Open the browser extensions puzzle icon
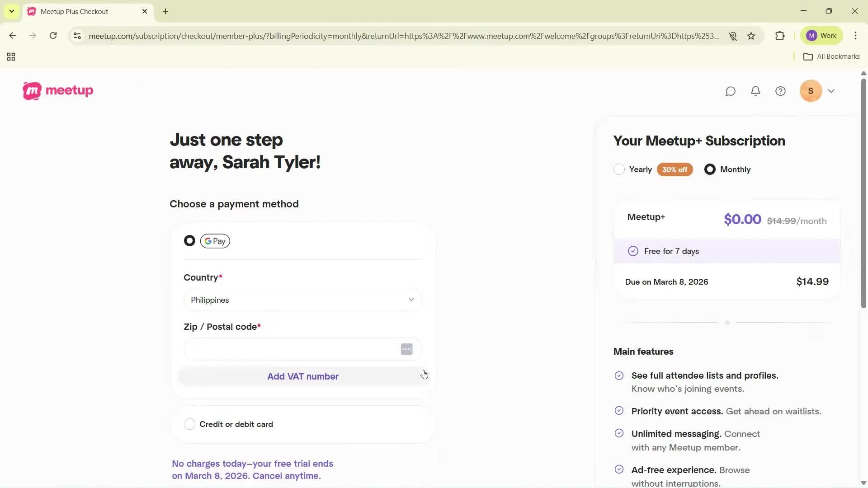Screen dimensions: 868x488 click(x=780, y=36)
